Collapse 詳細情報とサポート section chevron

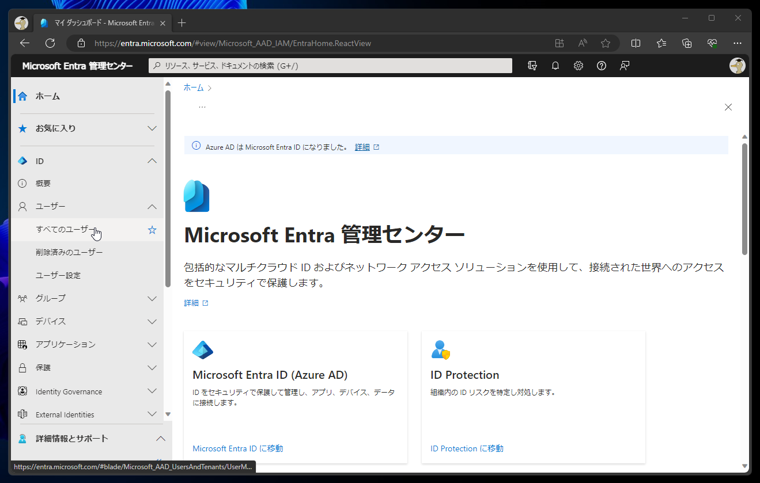click(x=160, y=438)
